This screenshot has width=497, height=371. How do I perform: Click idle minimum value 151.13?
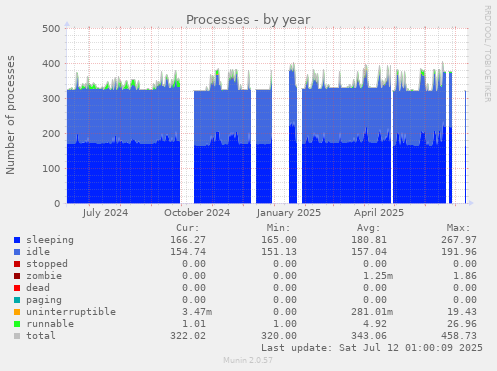[x=279, y=252]
